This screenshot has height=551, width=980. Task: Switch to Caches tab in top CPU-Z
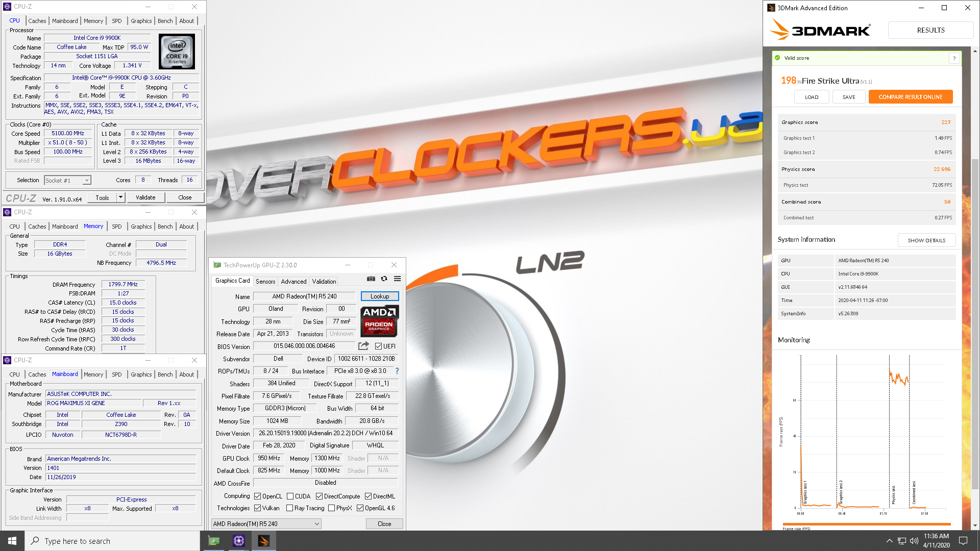click(x=37, y=21)
